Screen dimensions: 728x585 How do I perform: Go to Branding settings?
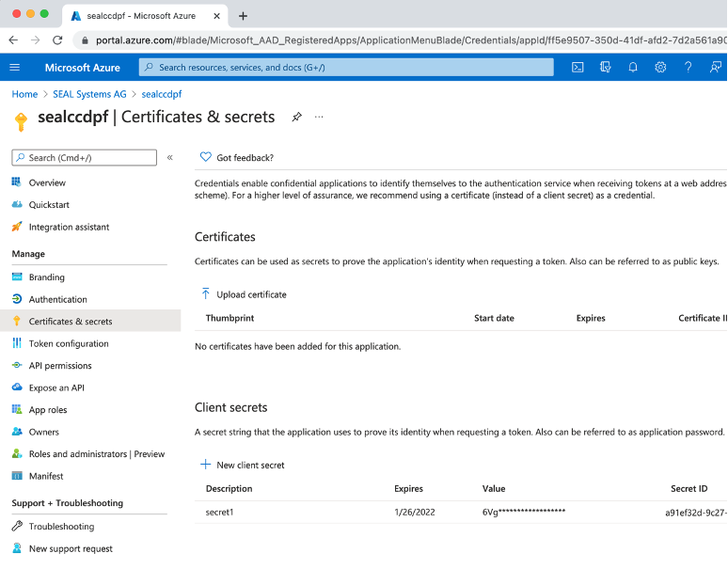pyautogui.click(x=46, y=277)
